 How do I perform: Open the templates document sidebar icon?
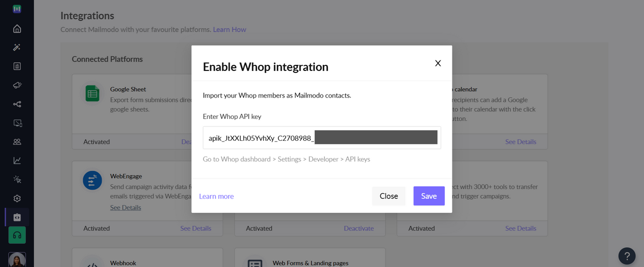click(x=17, y=66)
